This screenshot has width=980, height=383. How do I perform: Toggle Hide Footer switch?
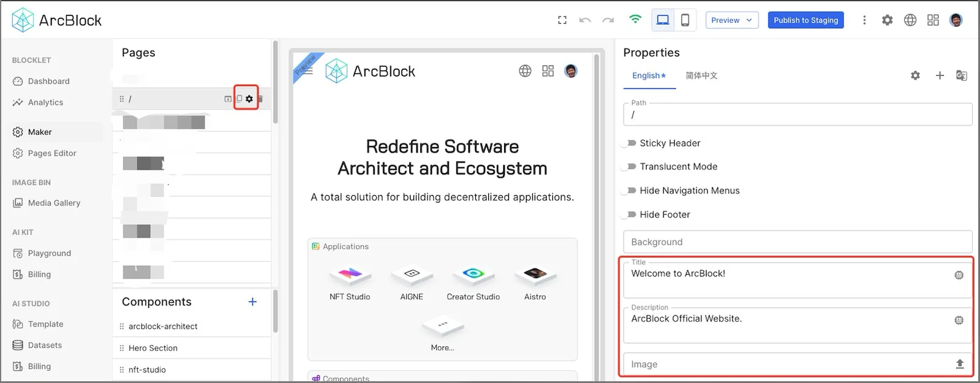[628, 214]
